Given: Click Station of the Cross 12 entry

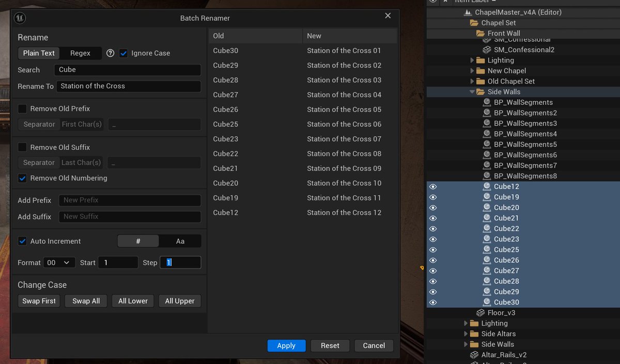Looking at the screenshot, I should pos(344,213).
